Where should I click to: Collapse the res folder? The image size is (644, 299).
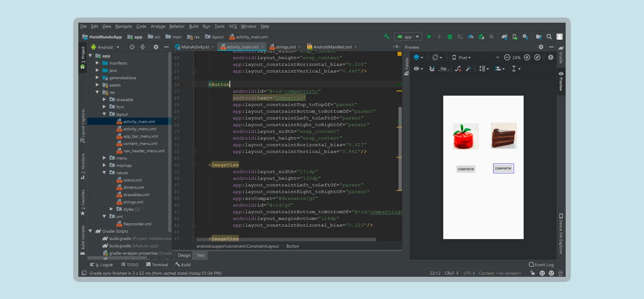pyautogui.click(x=97, y=92)
